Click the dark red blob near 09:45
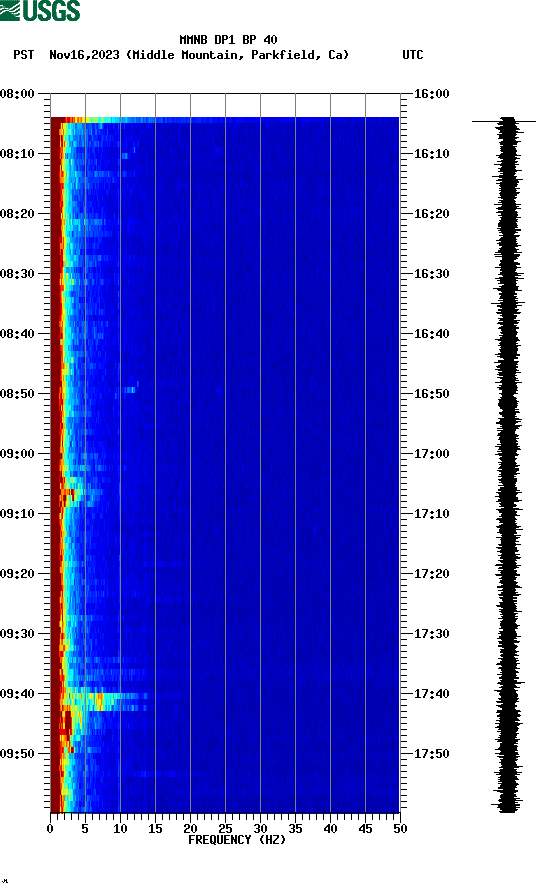 (68, 725)
